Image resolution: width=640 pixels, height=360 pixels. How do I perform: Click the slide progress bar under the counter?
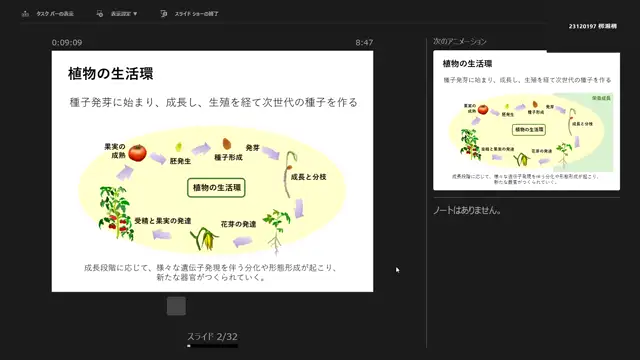[212, 346]
